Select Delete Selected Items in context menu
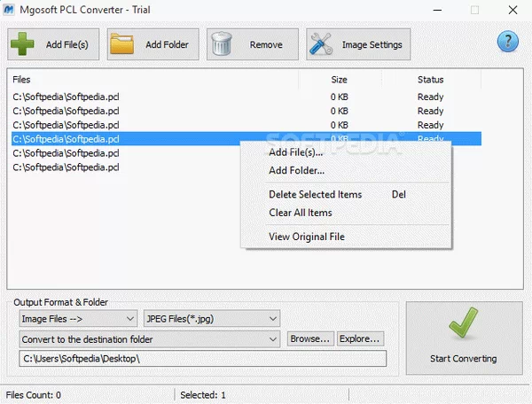 tap(315, 195)
